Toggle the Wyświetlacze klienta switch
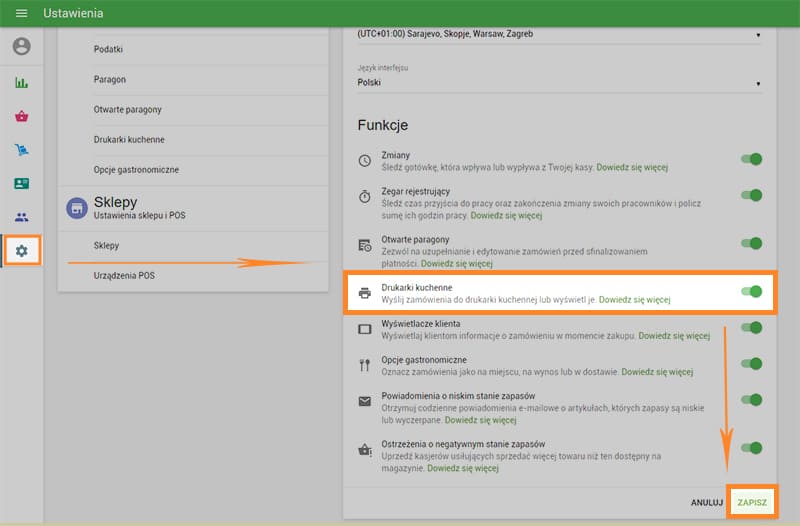 [x=751, y=327]
